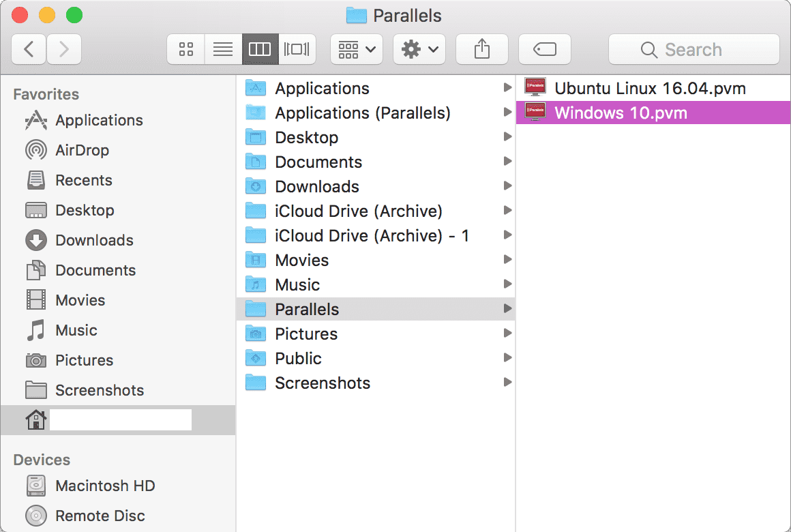Go forward with the right arrow

[64, 49]
